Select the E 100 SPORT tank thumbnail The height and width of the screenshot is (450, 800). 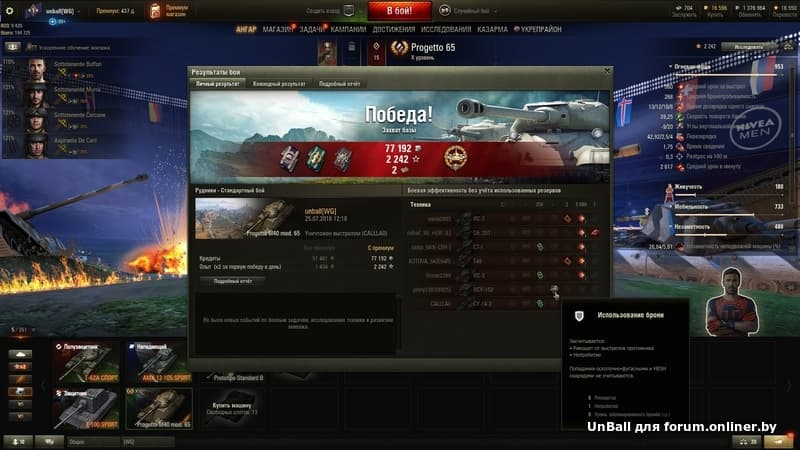pyautogui.click(x=87, y=409)
